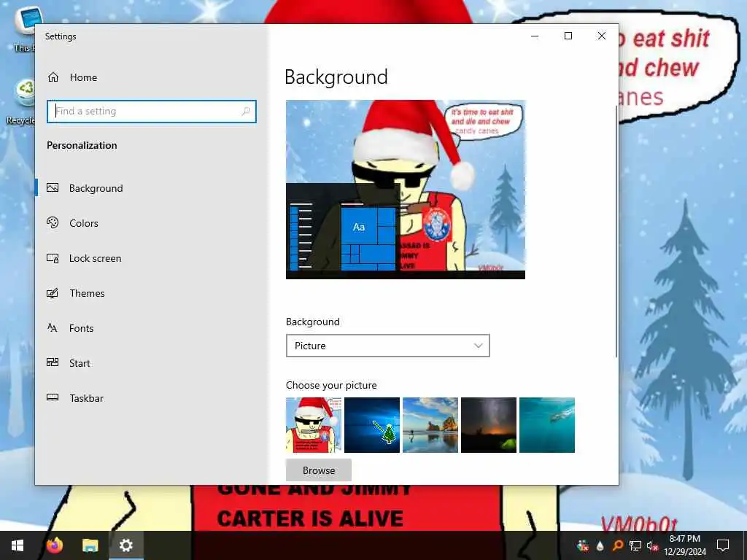Click the dropdown chevron on Picture combo box
Screen dimensions: 747x560
click(479, 346)
